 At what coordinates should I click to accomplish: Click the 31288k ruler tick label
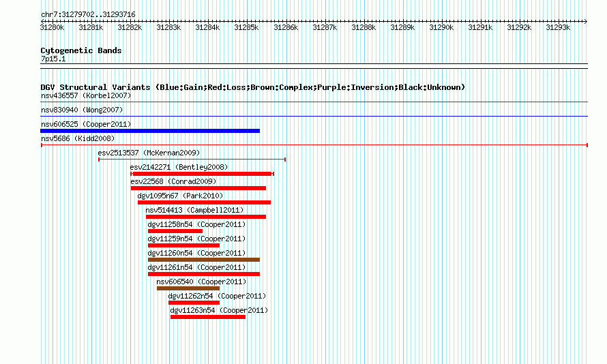coord(364,27)
